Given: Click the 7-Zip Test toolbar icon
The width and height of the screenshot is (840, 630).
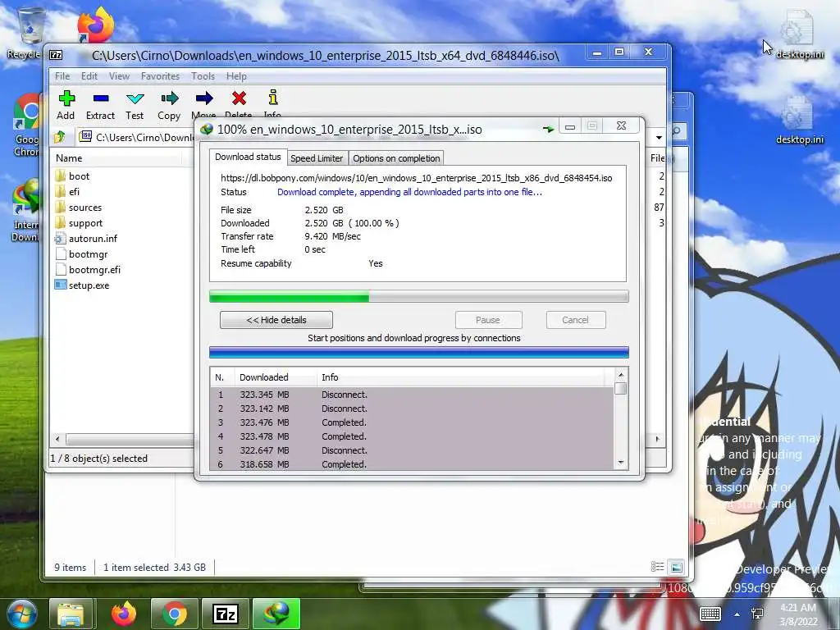Looking at the screenshot, I should click(x=135, y=98).
